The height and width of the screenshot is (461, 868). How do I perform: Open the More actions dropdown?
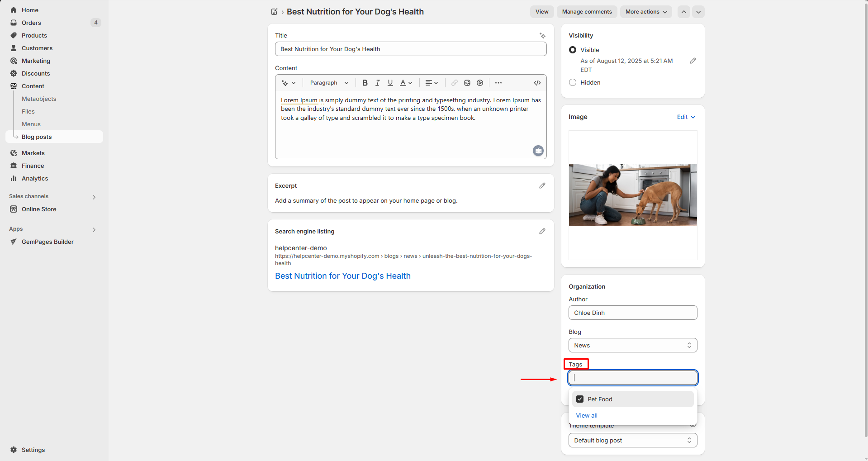tap(645, 12)
